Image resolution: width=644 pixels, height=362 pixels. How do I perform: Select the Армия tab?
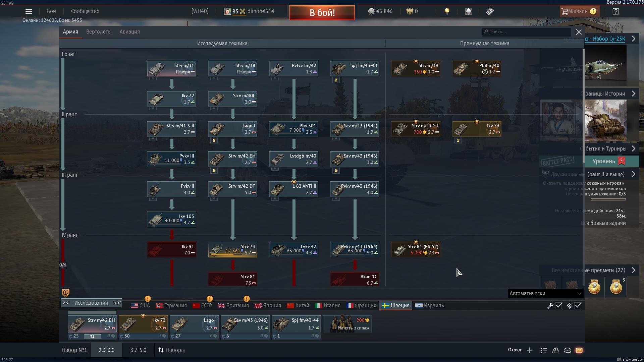click(x=70, y=32)
